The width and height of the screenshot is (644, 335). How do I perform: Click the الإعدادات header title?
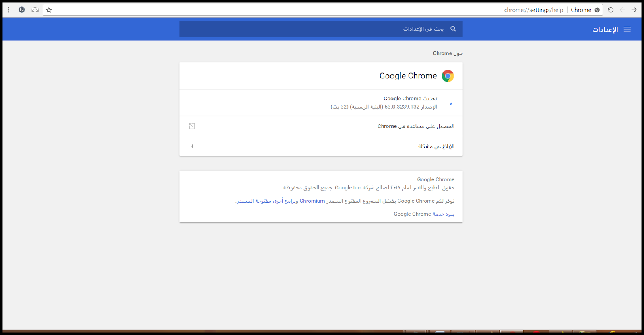click(605, 29)
